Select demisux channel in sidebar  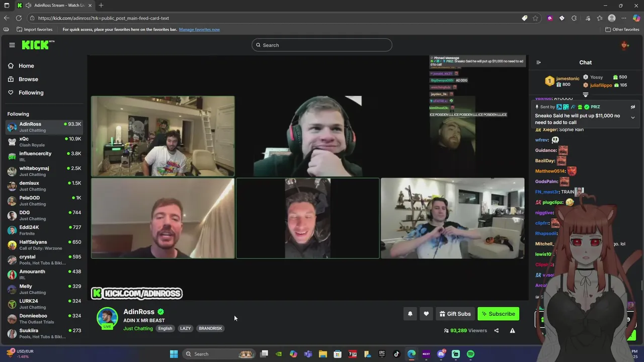click(44, 186)
